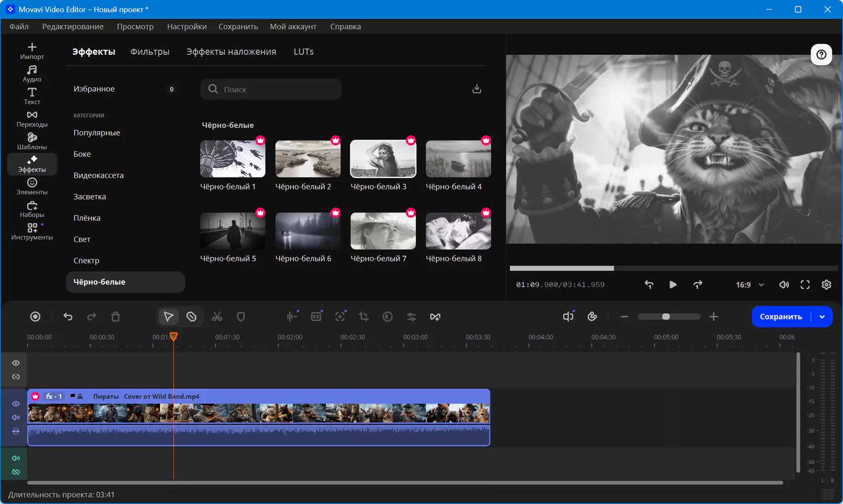The width and height of the screenshot is (843, 504).
Task: Adjust the timeline zoom slider
Action: click(669, 317)
